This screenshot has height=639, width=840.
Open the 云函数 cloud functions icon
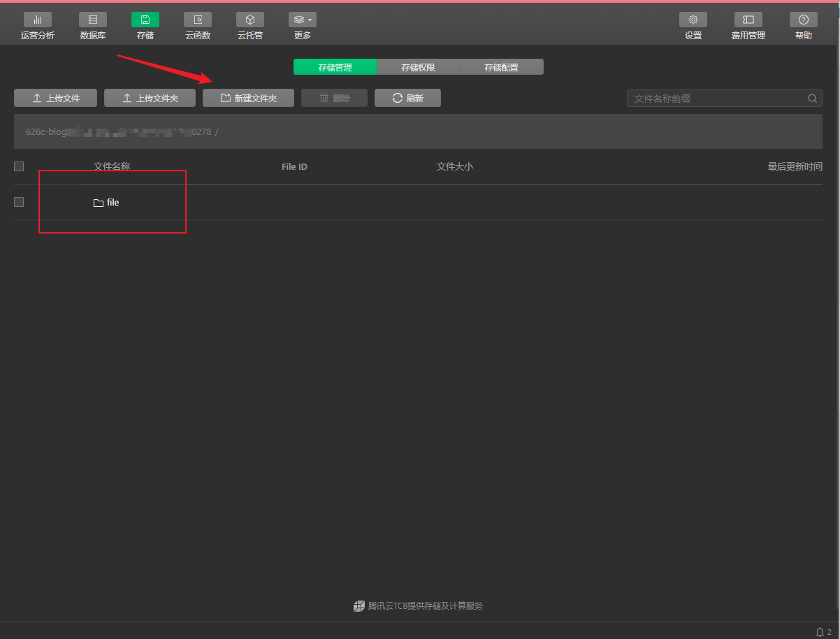[198, 20]
